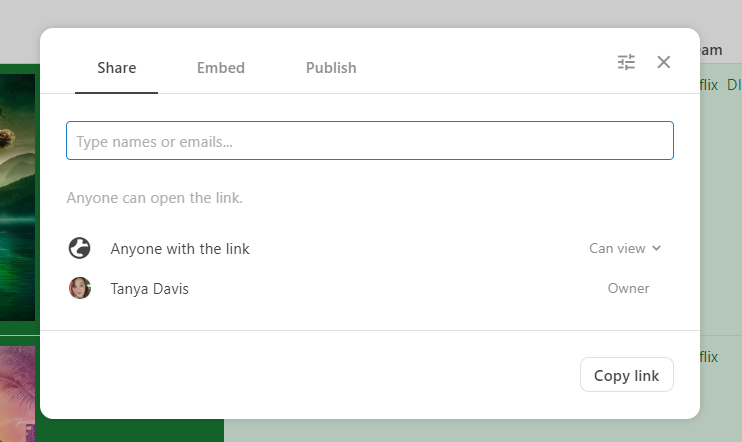The width and height of the screenshot is (742, 442).
Task: Select the Anyone with the link row
Action: pos(180,248)
